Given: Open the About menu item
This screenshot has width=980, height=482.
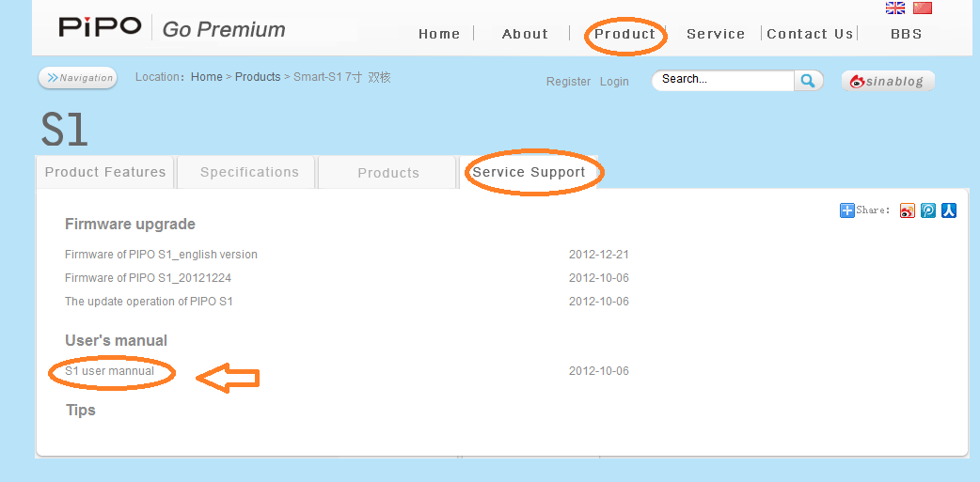Looking at the screenshot, I should (525, 34).
